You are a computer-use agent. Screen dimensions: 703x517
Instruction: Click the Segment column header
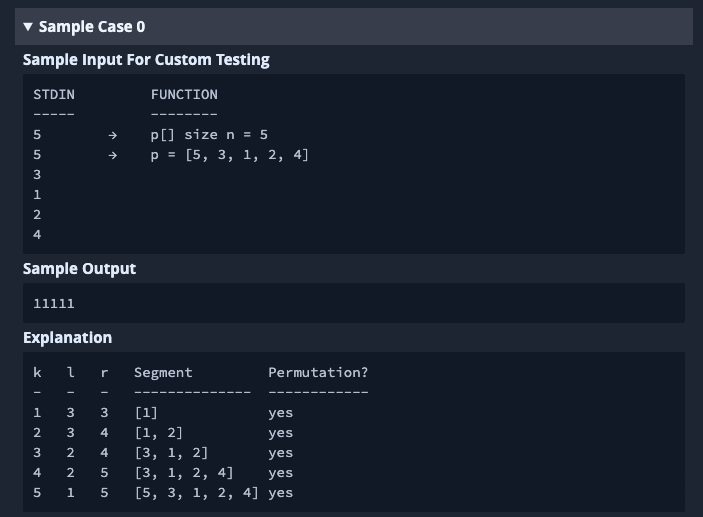click(x=163, y=373)
